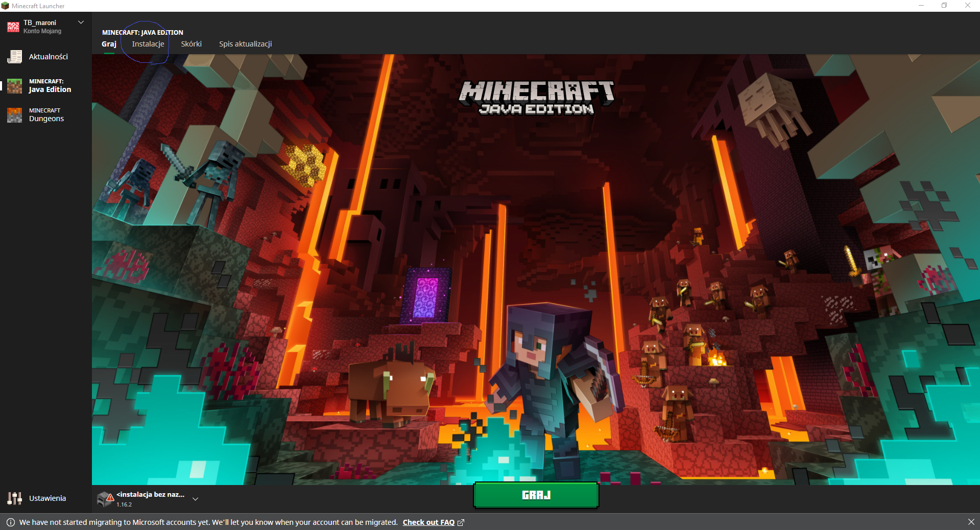Minimize the Minecraft Launcher window
This screenshot has height=530, width=980.
tap(921, 6)
